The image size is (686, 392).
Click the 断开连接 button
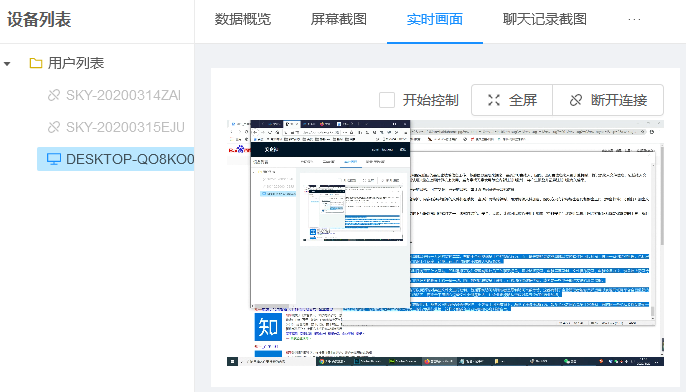click(608, 100)
